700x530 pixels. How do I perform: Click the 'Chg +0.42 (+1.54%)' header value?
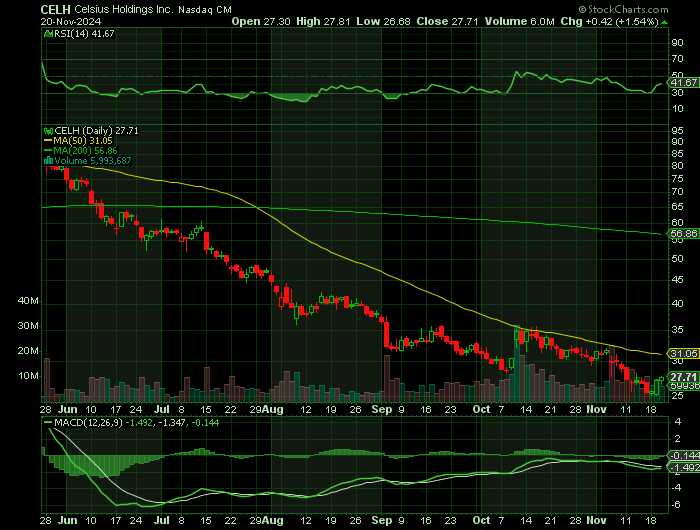(609, 21)
